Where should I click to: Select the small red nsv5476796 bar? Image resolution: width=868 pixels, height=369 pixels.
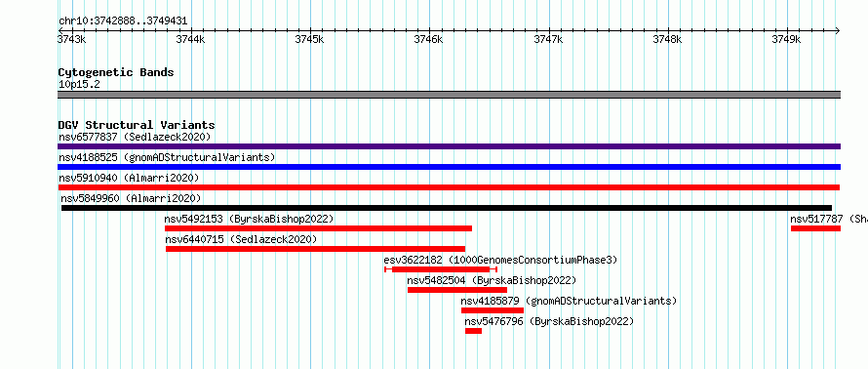pyautogui.click(x=473, y=331)
